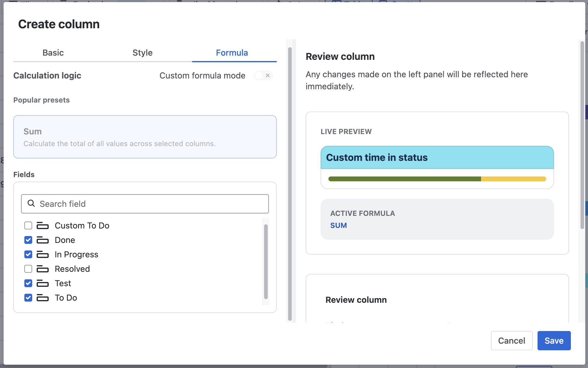Image resolution: width=588 pixels, height=368 pixels.
Task: Open the Style tab
Action: pos(142,53)
